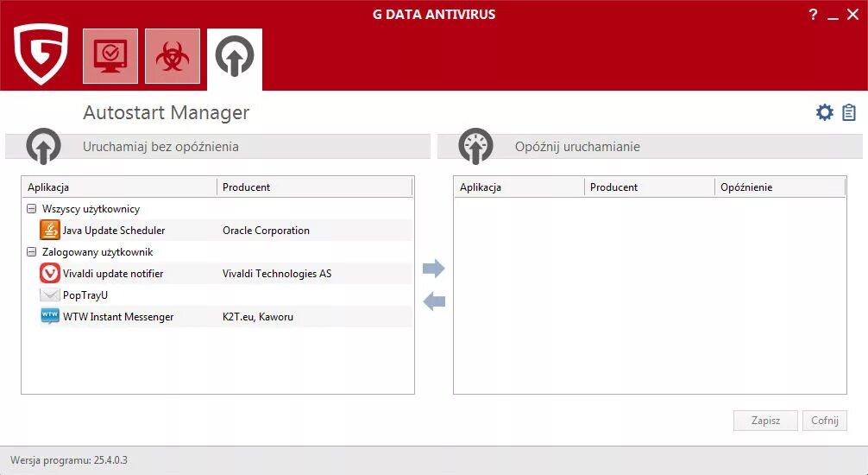Select the Vivaldi update notifier entry

coord(225,274)
